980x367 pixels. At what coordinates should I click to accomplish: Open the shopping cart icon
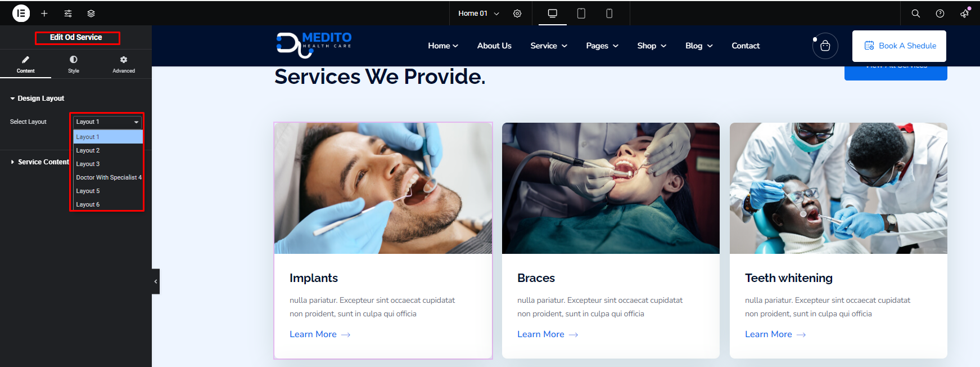click(825, 46)
